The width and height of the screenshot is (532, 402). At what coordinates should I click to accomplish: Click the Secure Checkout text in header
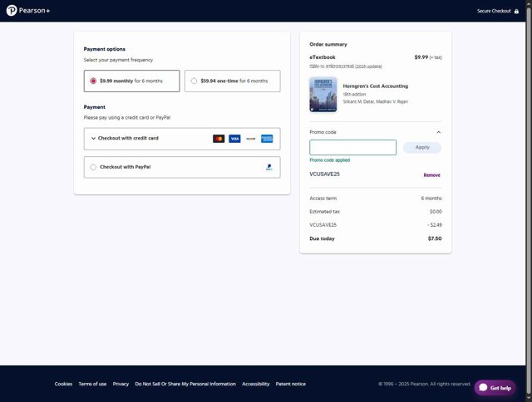pyautogui.click(x=494, y=11)
